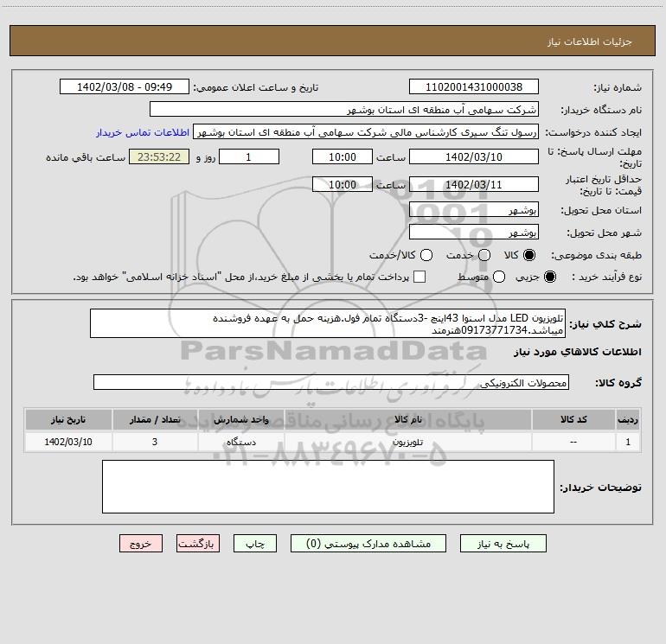
Task: Click the توضیحات خریدار text area
Action: coord(328,487)
